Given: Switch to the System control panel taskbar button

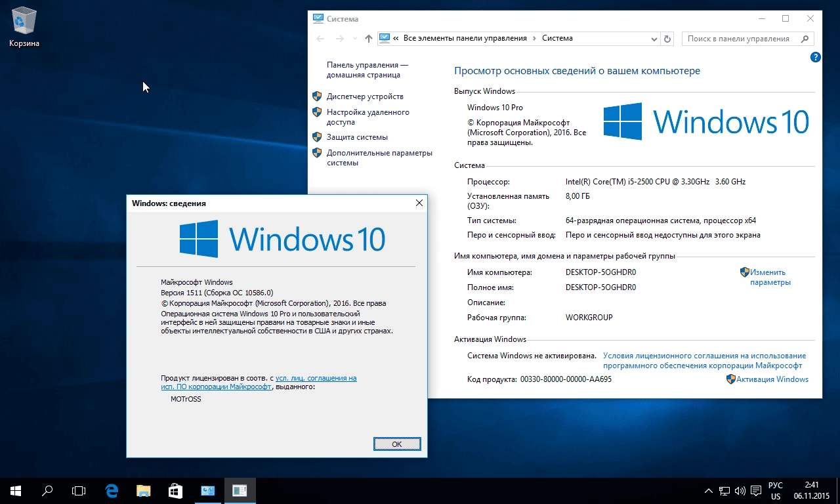Looking at the screenshot, I should pos(207,490).
